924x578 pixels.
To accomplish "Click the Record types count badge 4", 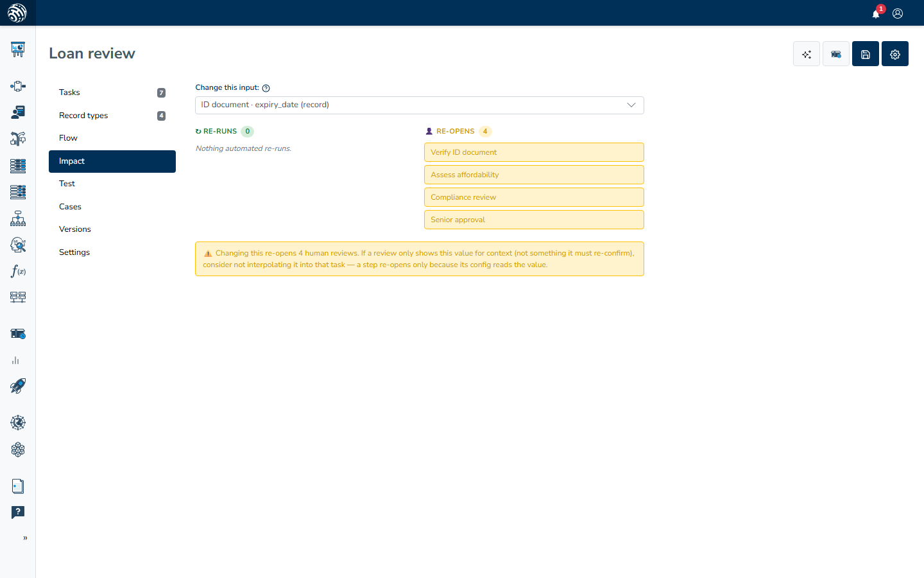I will click(x=161, y=116).
